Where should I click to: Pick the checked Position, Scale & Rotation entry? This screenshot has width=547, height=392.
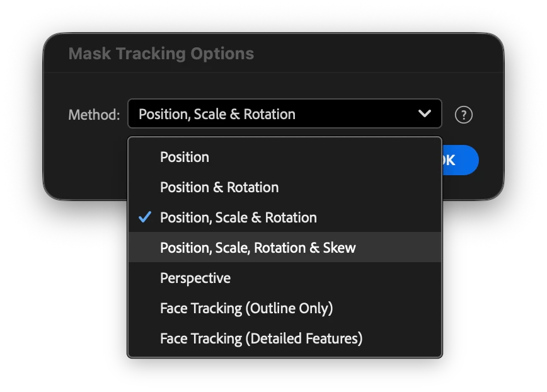(238, 217)
